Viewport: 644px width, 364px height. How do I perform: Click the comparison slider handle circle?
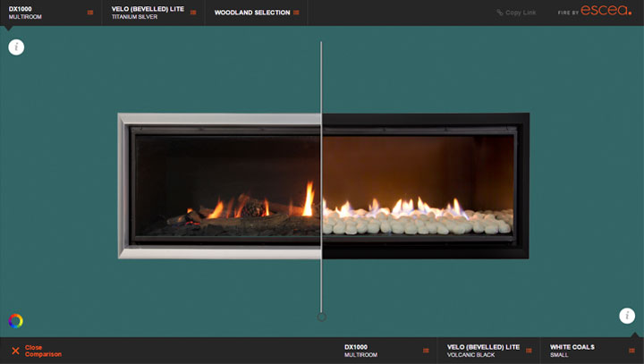[322, 317]
